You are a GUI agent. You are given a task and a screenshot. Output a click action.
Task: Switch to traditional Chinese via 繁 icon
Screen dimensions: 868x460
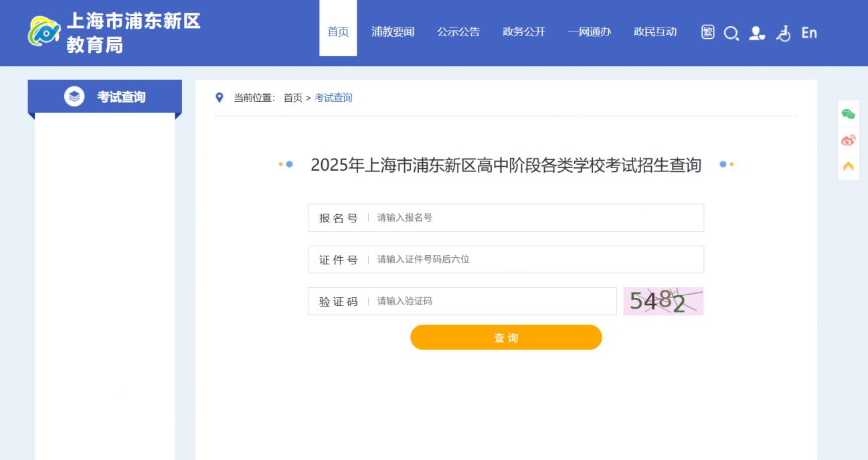coord(707,31)
